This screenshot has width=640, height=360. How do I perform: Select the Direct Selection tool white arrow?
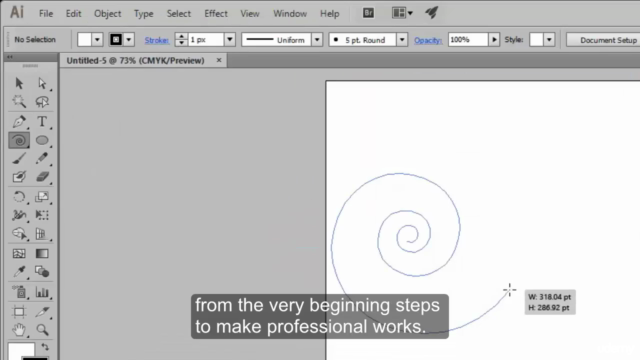point(42,83)
